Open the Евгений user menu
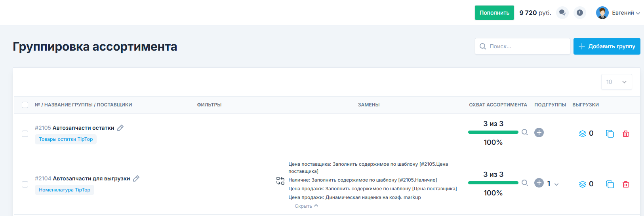 pos(618,13)
